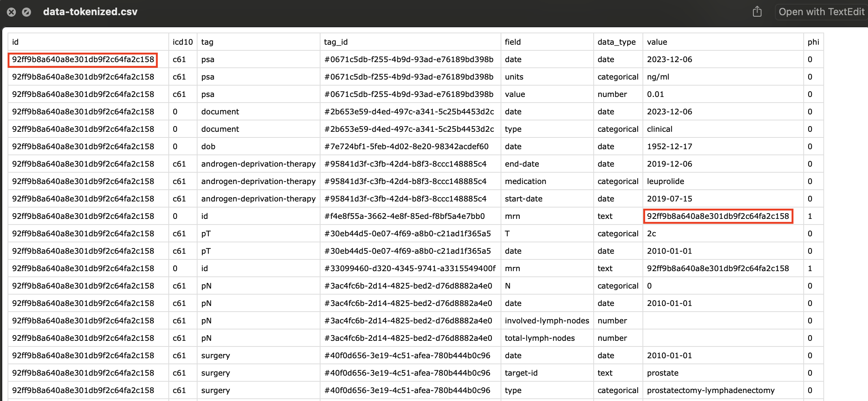Click the 'dob' tag cell

click(208, 147)
